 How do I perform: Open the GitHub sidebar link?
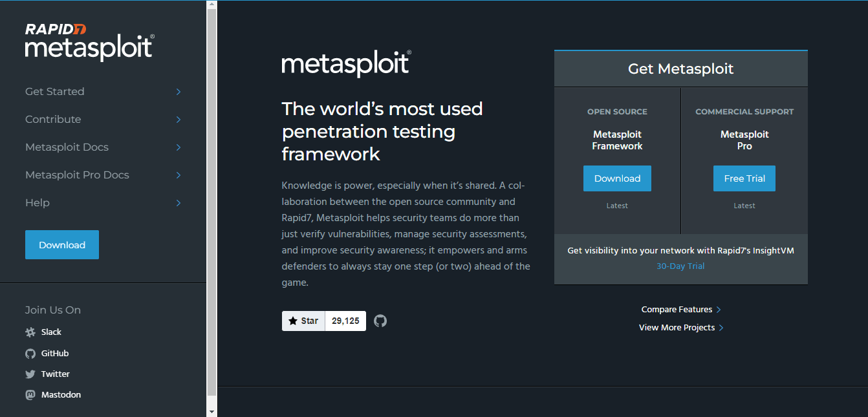55,354
